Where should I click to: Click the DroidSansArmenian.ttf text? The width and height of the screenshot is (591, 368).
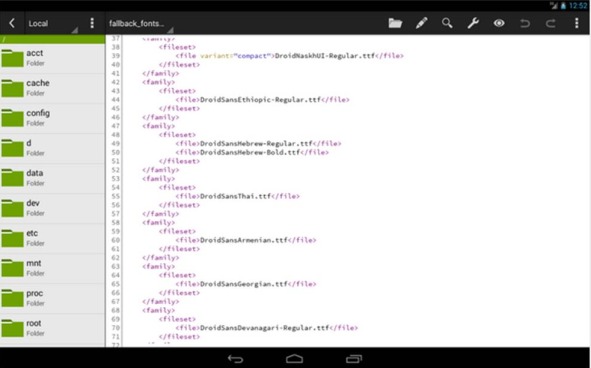pyautogui.click(x=243, y=240)
